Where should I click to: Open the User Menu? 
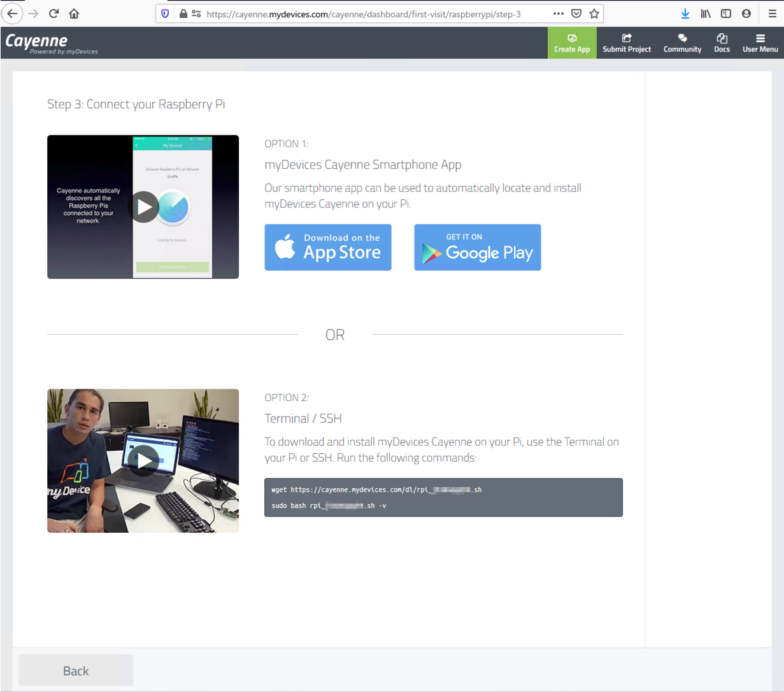760,43
